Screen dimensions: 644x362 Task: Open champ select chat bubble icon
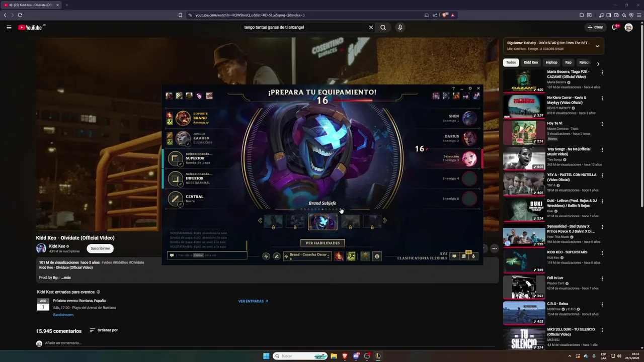pos(454,256)
